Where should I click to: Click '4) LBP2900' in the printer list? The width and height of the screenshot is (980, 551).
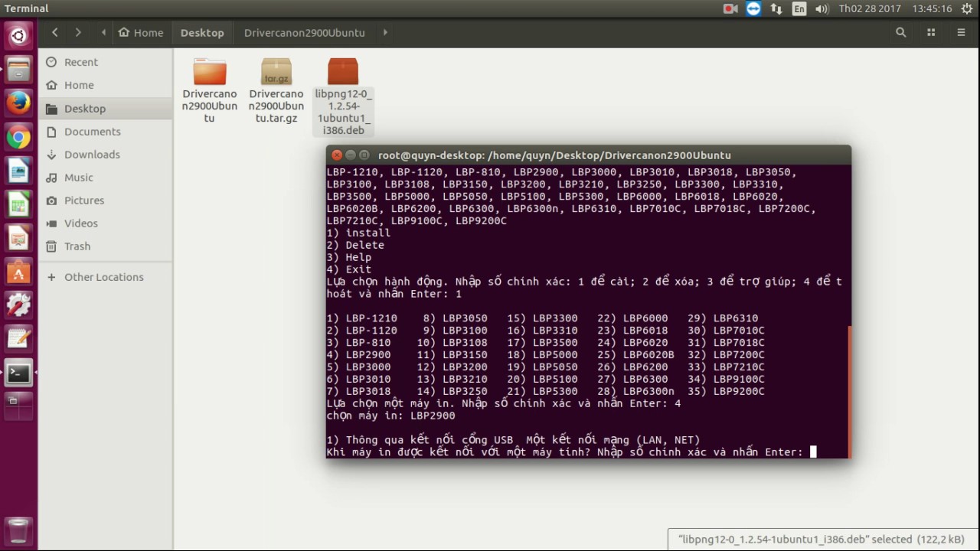(358, 354)
